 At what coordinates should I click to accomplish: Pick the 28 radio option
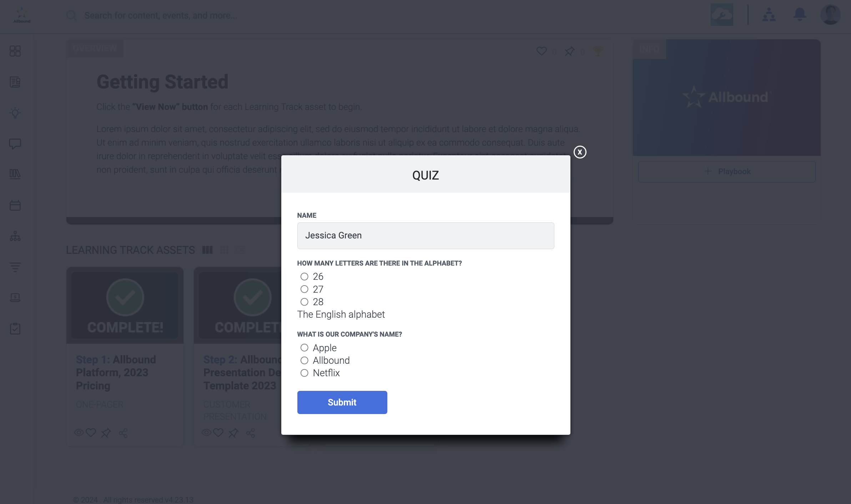[x=304, y=302]
